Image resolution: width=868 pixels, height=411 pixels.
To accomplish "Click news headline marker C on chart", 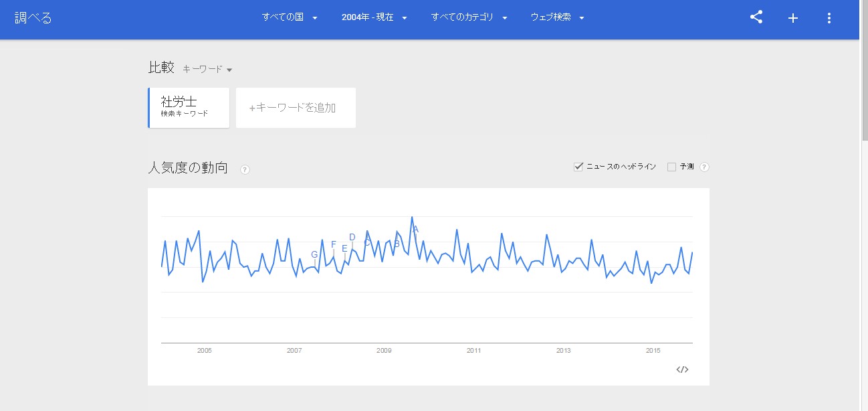I will click(x=366, y=242).
